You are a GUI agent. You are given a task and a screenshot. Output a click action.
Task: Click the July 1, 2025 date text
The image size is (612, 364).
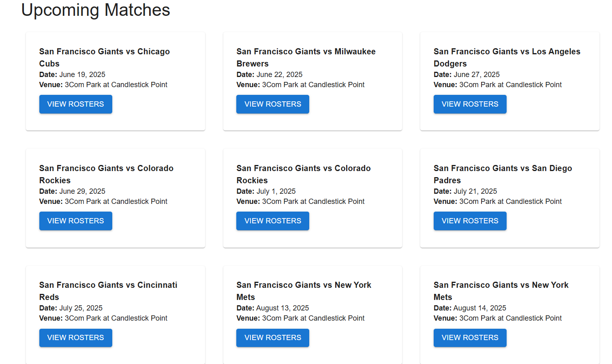(x=276, y=191)
